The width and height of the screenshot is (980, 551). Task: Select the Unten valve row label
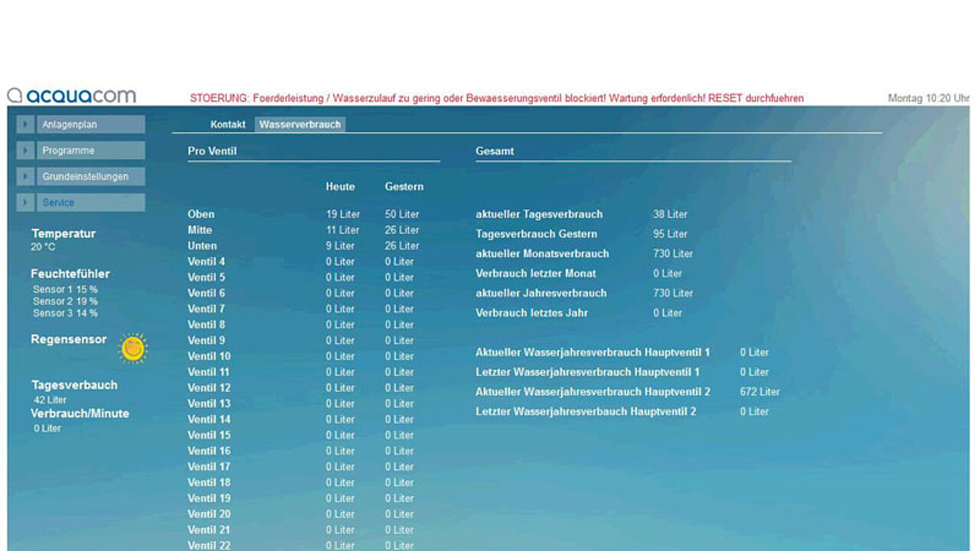[202, 246]
